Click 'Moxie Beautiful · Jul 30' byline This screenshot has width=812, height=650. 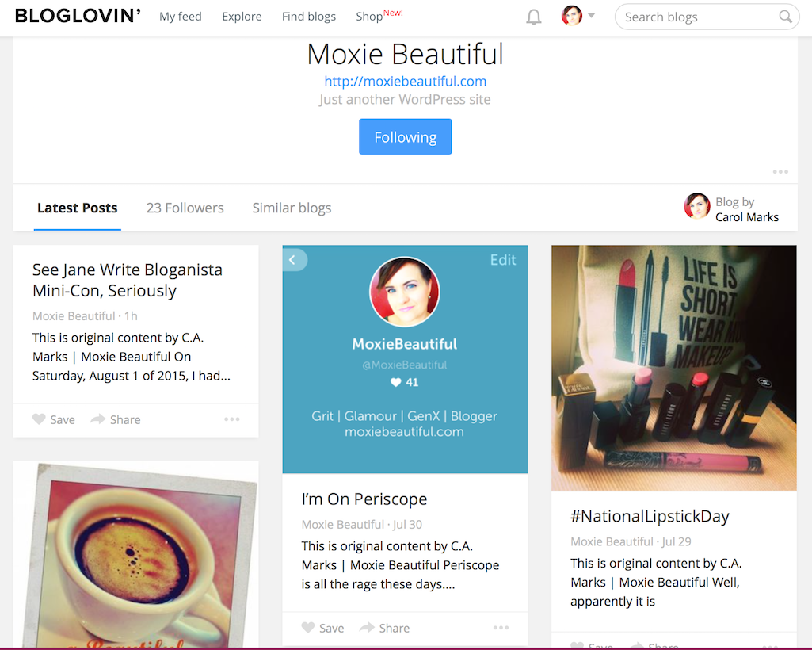(x=361, y=525)
